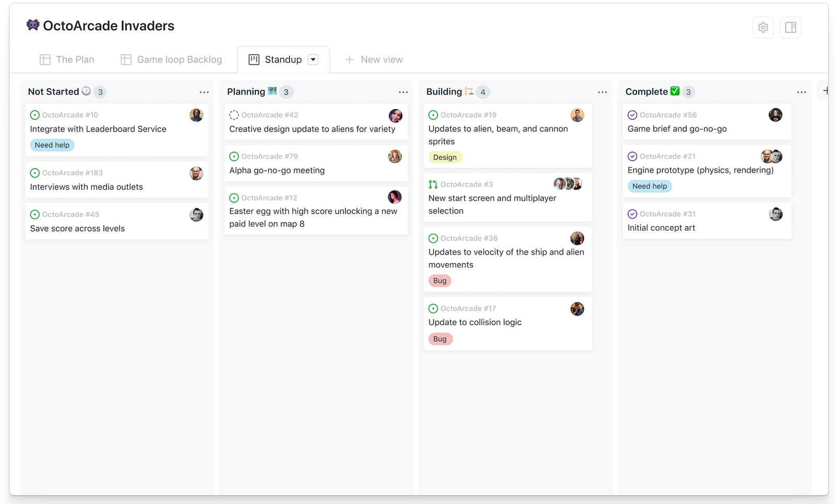Click the OctoArcade Invaders project title
The height and width of the screenshot is (504, 835).
coord(109,26)
